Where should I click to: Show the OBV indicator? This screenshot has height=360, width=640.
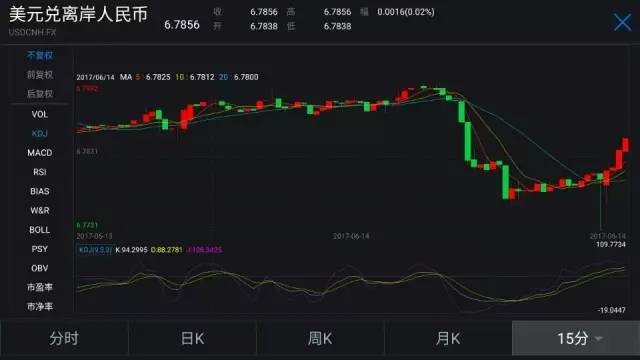pos(40,268)
